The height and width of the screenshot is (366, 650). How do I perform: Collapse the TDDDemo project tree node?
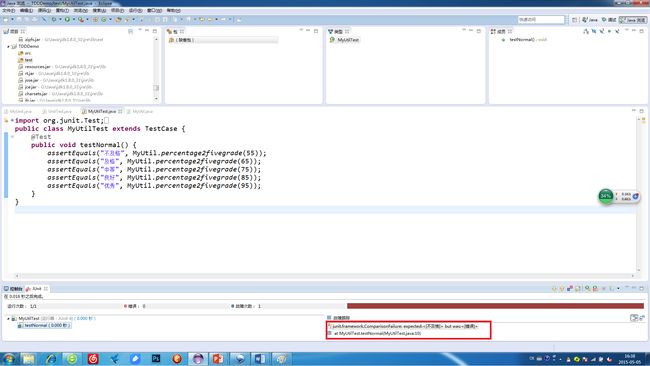(8, 46)
